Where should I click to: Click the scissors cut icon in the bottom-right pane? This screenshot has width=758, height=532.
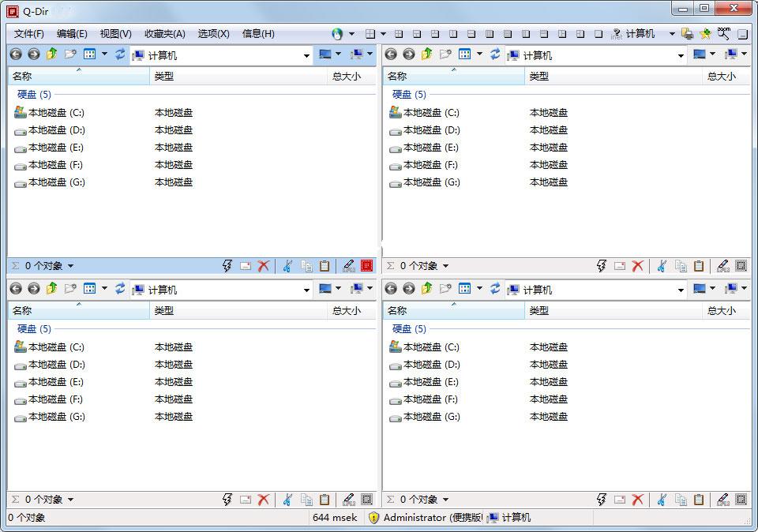point(662,499)
